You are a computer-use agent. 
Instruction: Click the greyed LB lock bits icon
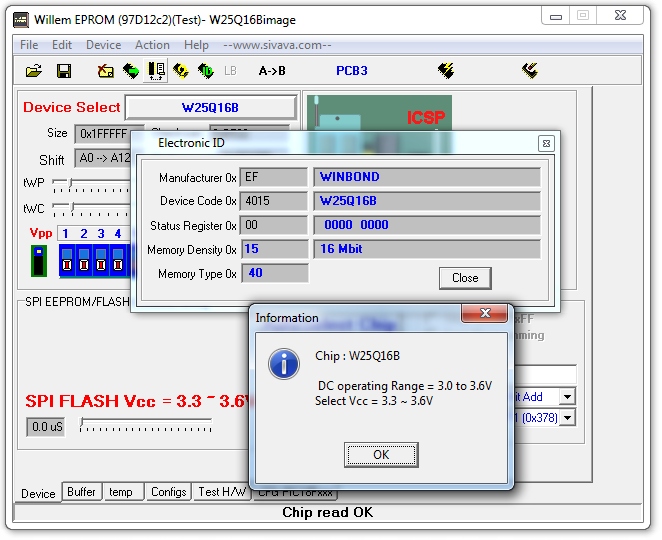point(231,71)
